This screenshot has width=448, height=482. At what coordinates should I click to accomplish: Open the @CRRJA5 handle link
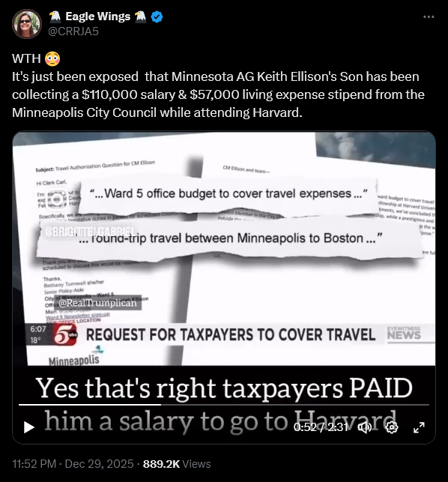tap(73, 31)
